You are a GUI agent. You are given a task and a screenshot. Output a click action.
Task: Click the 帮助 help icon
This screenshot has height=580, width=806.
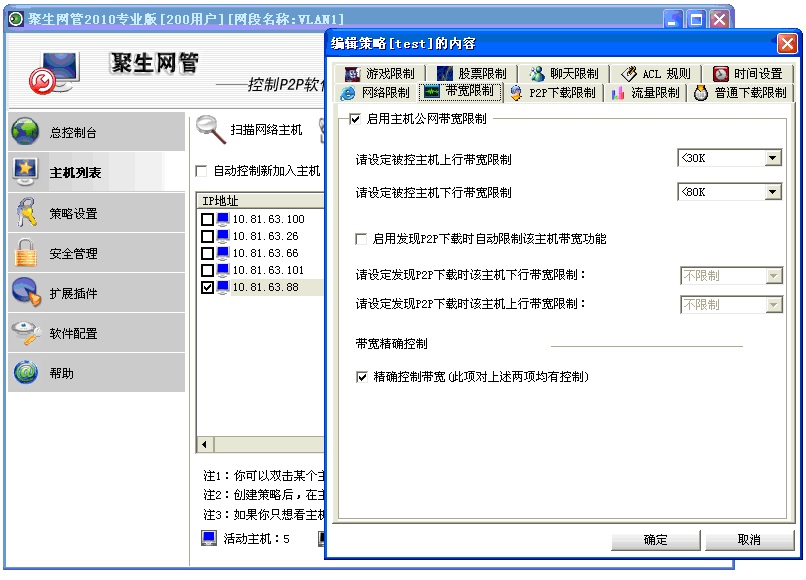point(26,373)
